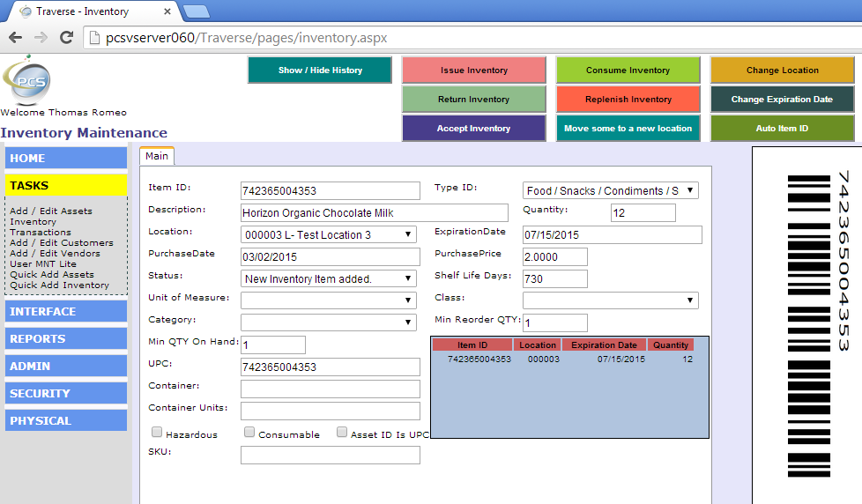The height and width of the screenshot is (504, 862).
Task: Open the Status dropdown
Action: click(x=329, y=278)
